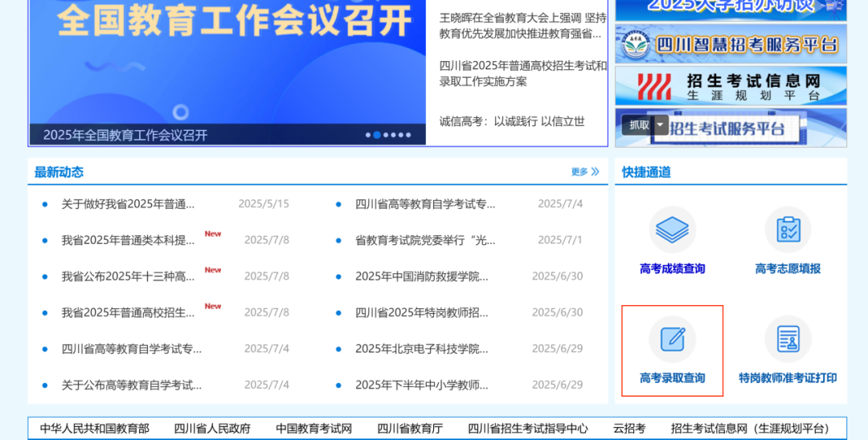Open 高考志愿填报 clipboard icon
The height and width of the screenshot is (440, 868).
[x=788, y=230]
